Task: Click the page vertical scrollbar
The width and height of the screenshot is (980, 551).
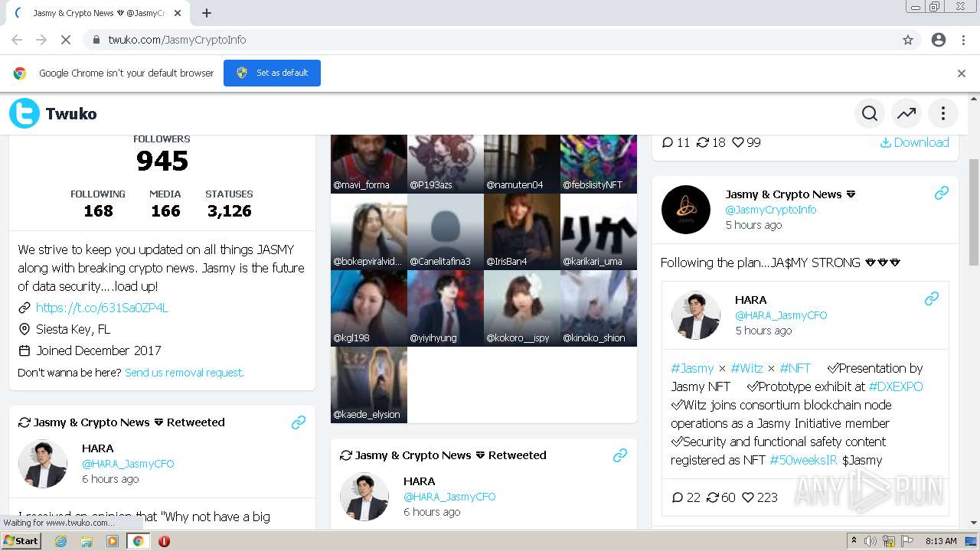Action: click(x=974, y=213)
